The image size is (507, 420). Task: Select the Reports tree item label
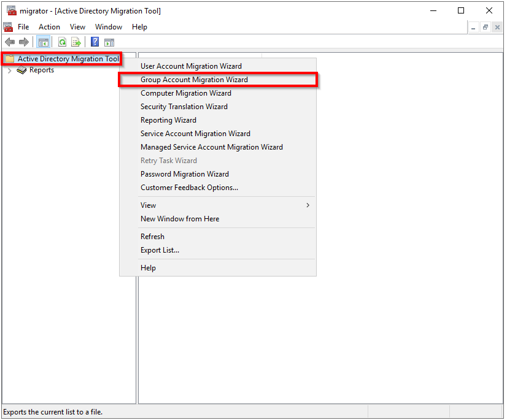coord(42,70)
